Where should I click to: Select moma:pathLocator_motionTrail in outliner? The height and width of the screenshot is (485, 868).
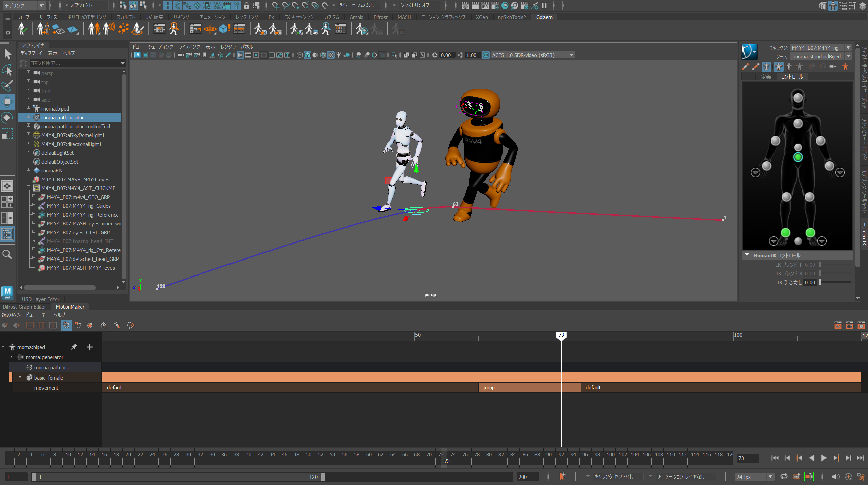75,127
